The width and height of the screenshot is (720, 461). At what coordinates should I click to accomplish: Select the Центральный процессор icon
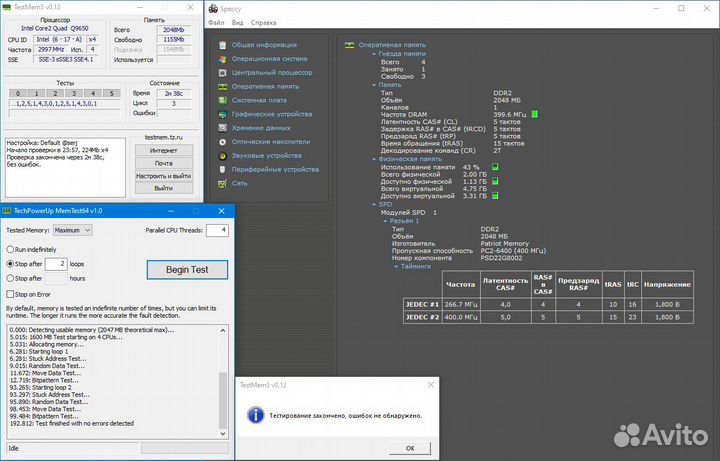point(223,73)
